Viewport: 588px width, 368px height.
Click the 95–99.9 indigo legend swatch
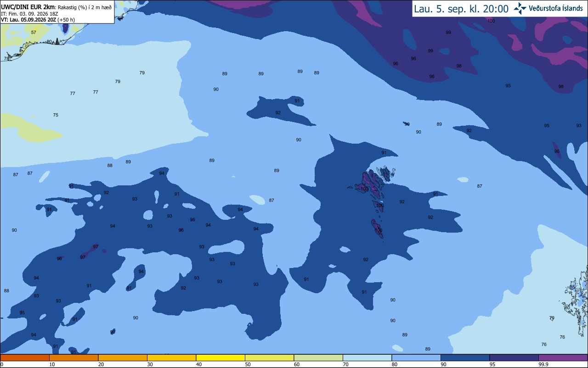[514, 357]
